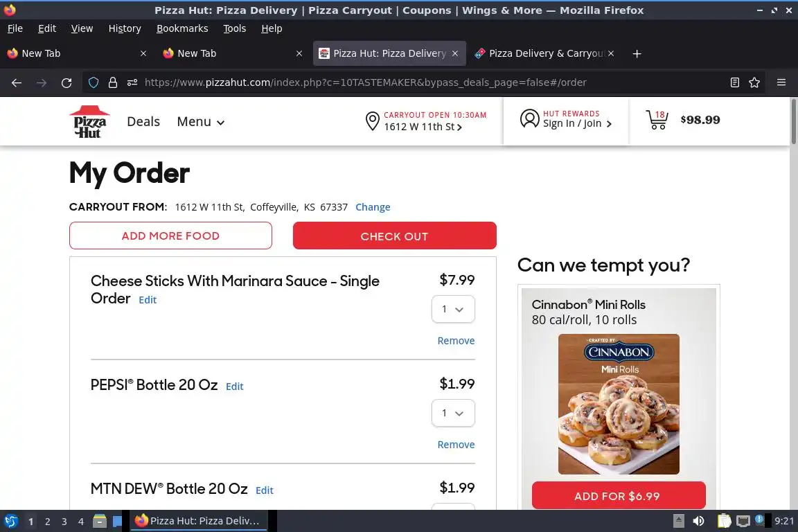Open the PEPSI Bottle quantity dropdown
Viewport: 798px width, 532px height.
pyautogui.click(x=453, y=413)
